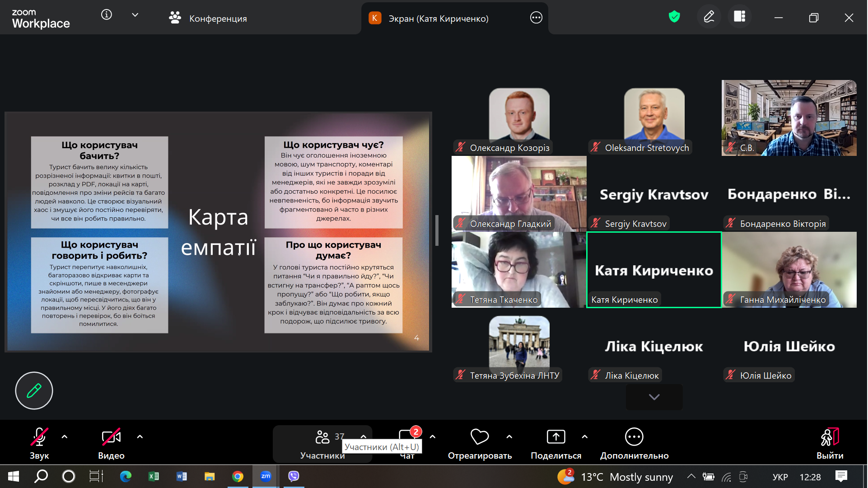Screen dimensions: 868x488
Task: Unmute the Звук microphone
Action: (x=39, y=437)
